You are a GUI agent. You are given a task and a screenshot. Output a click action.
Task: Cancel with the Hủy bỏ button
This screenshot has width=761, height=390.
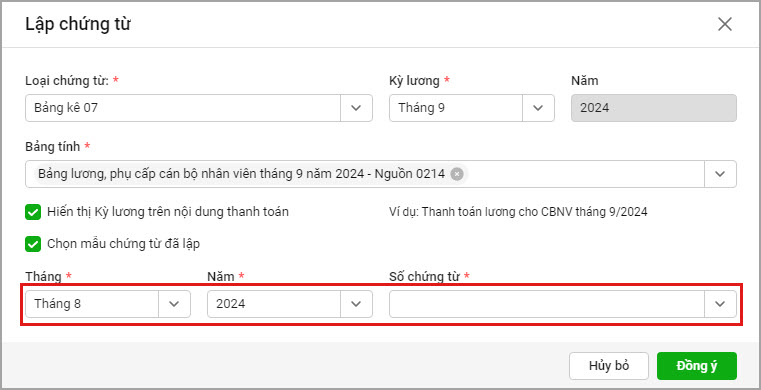(609, 366)
